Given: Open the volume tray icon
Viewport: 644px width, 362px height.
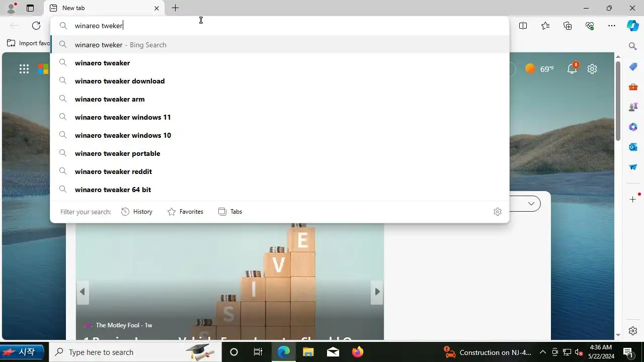Looking at the screenshot, I should [x=579, y=352].
